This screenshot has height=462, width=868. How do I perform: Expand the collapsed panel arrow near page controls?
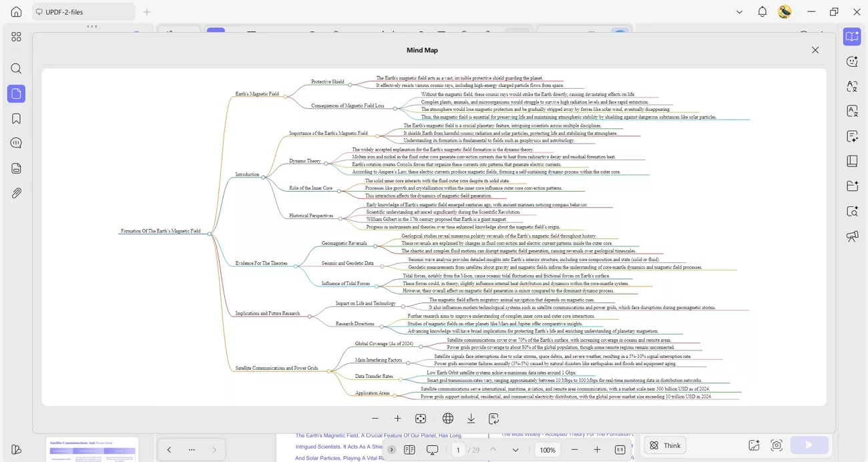pos(391,450)
